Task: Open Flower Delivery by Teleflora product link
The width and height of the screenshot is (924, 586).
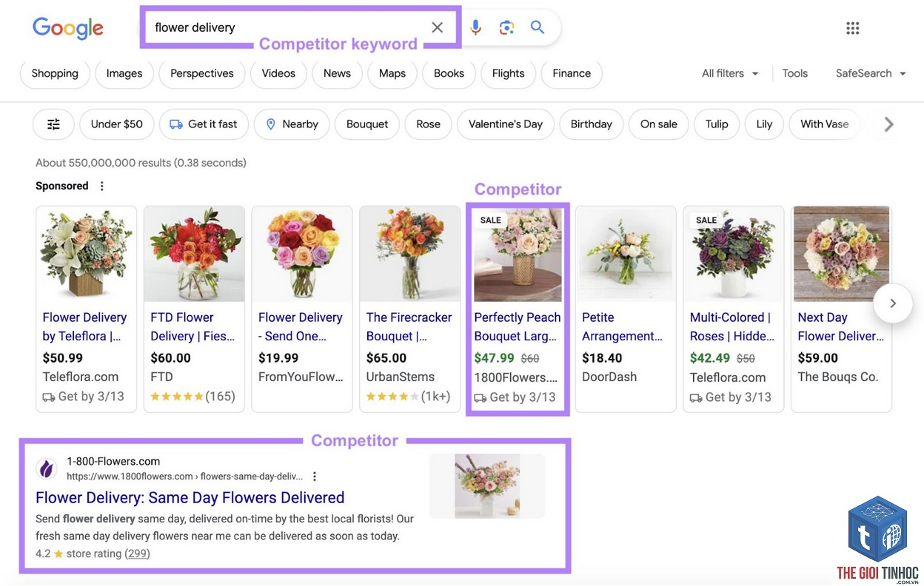Action: click(x=84, y=326)
